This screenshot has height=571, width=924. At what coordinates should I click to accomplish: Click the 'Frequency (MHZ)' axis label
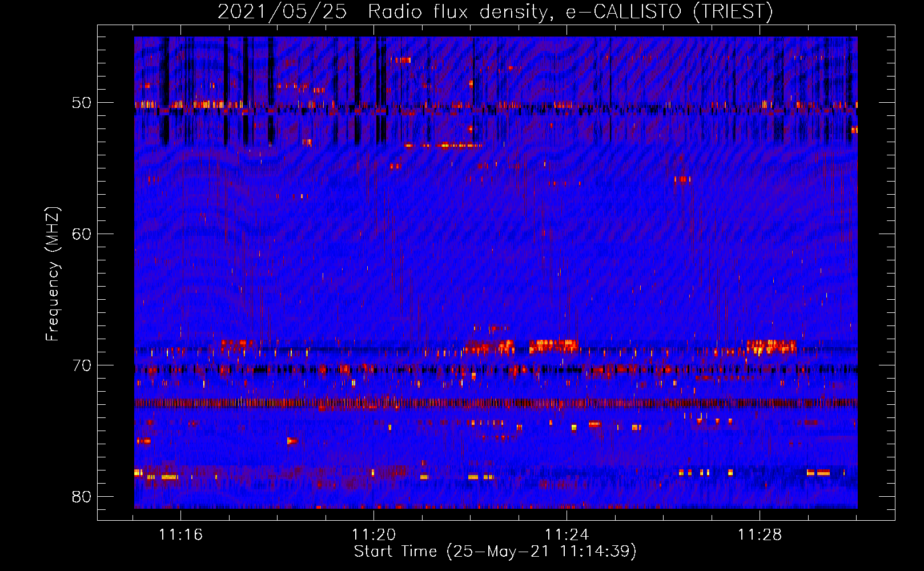point(52,274)
